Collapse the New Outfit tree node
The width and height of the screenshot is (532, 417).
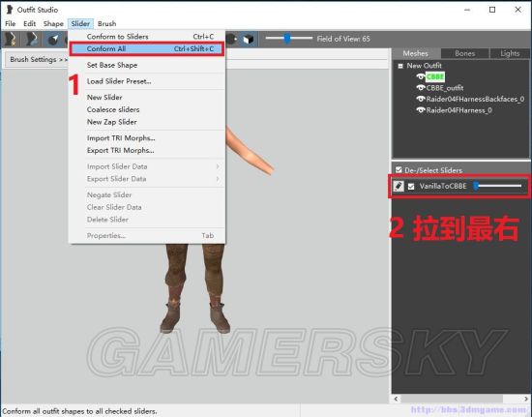click(400, 66)
